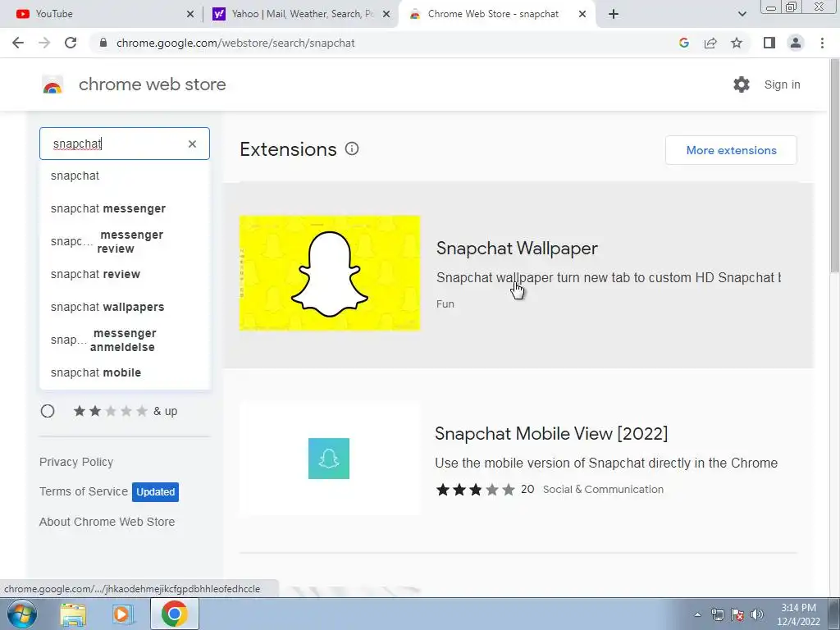Click the 'chrome web store' header title
This screenshot has width=840, height=630.
pyautogui.click(x=152, y=84)
